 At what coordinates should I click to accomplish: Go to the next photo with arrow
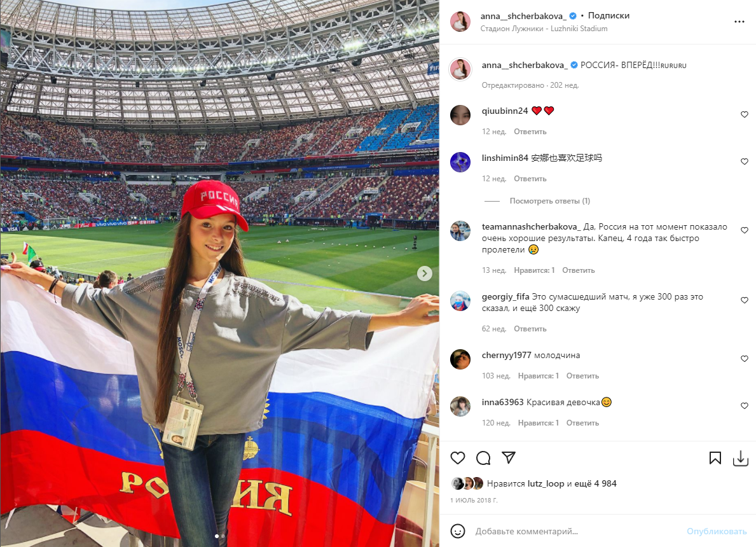click(x=424, y=273)
